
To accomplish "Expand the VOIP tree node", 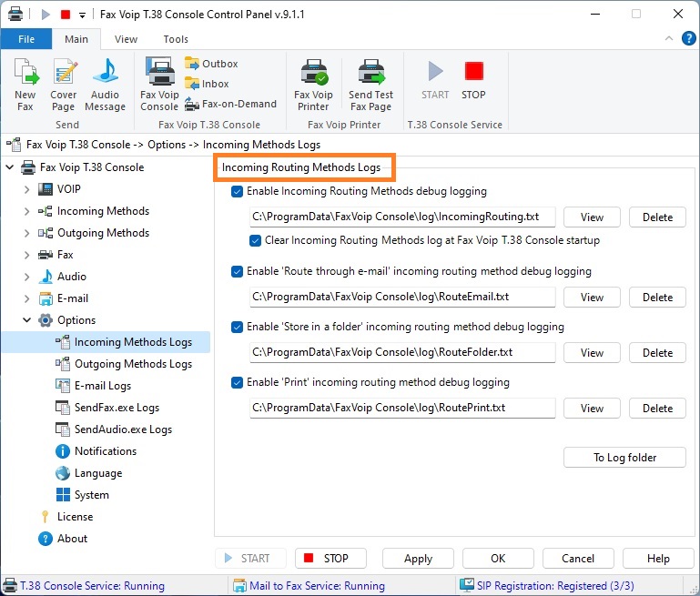I will click(x=26, y=189).
